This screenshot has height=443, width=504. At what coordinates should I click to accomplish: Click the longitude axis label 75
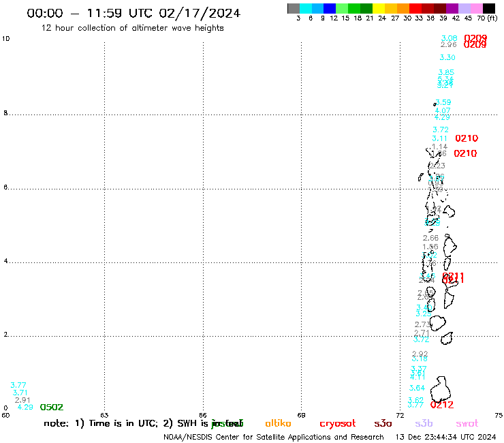tap(499, 415)
